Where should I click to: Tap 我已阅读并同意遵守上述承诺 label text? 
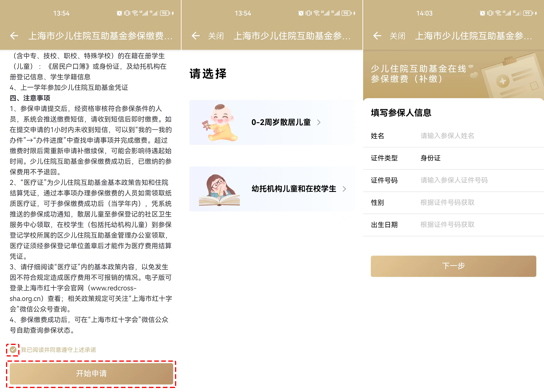tap(58, 350)
